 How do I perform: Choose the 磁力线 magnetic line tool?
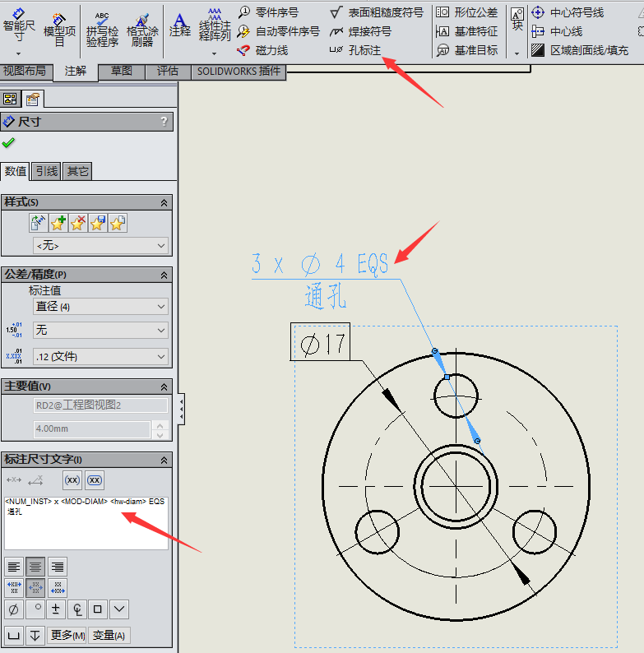(x=262, y=50)
